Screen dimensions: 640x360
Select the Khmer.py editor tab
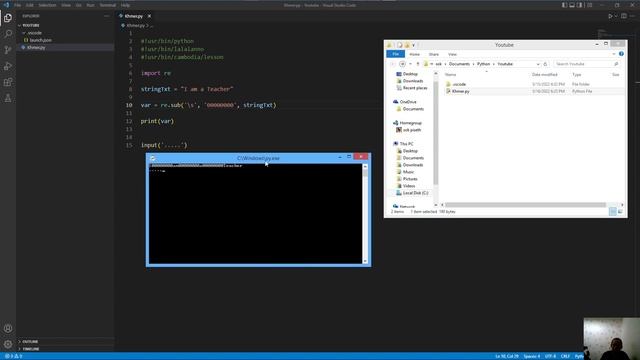(x=133, y=16)
